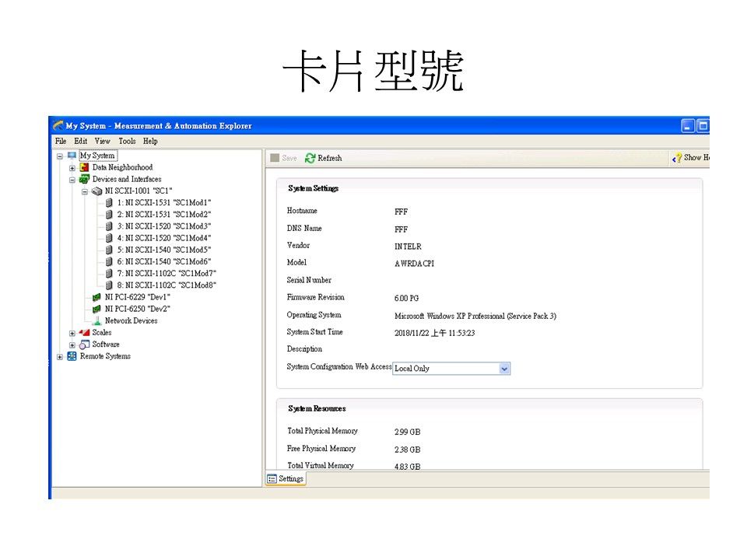The image size is (747, 560).
Task: Open the Tools menu
Action: [x=127, y=141]
